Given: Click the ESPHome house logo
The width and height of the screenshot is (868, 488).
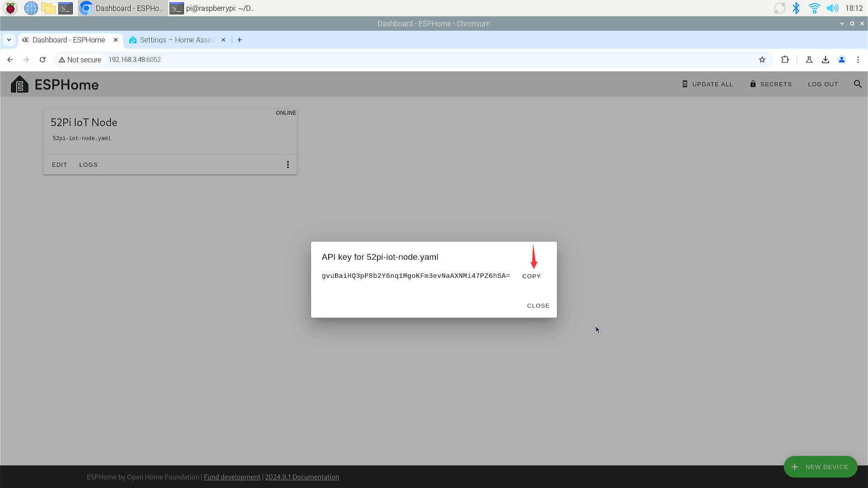Looking at the screenshot, I should coord(19,84).
